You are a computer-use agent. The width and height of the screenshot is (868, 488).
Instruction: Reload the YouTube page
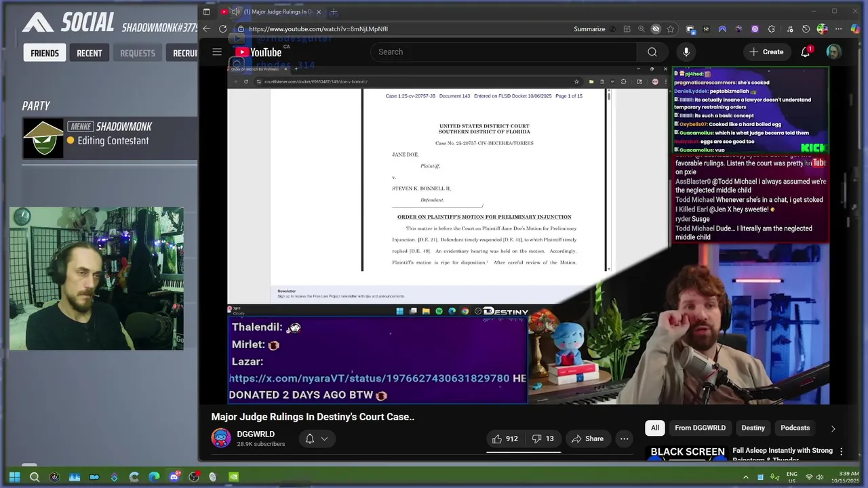pos(222,29)
